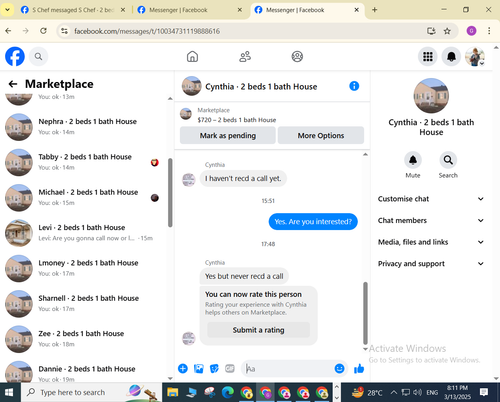Viewport: 500px width, 402px height.
Task: Open conversation information icon for Cynthia chat
Action: click(354, 86)
